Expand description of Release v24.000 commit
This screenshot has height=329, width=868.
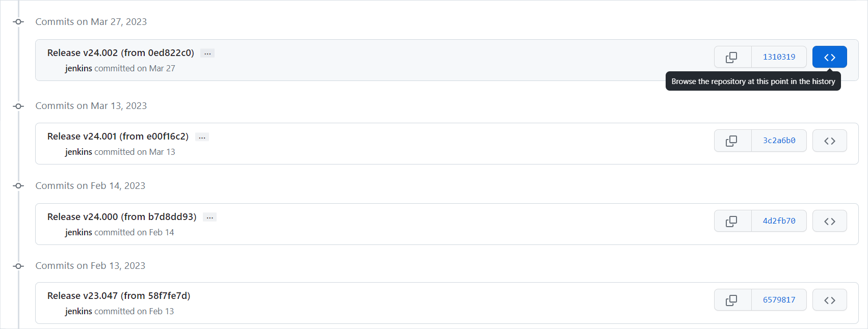click(209, 217)
